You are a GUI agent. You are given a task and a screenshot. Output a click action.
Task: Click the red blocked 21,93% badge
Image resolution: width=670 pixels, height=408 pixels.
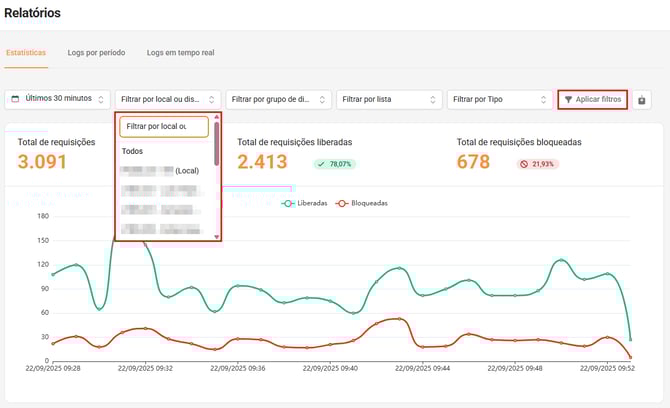(539, 163)
